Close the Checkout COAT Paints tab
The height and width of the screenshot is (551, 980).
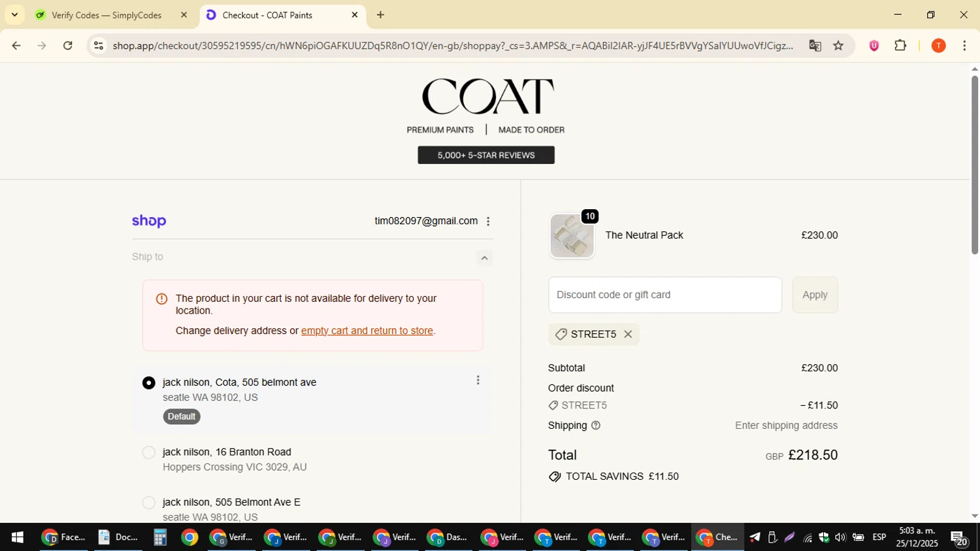point(355,15)
